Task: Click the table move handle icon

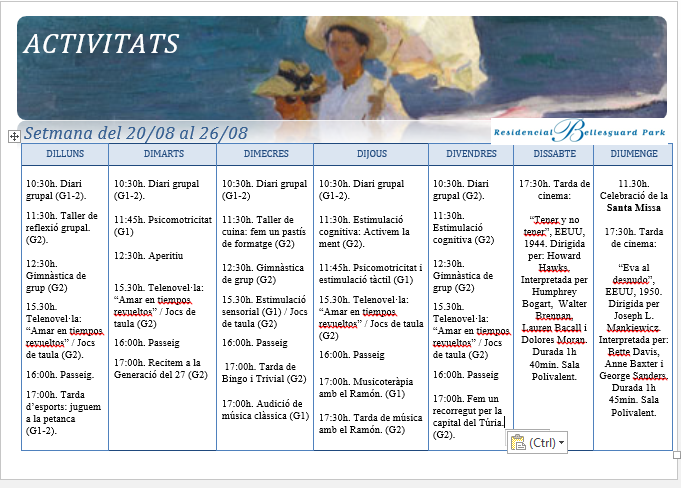Action: (14, 135)
